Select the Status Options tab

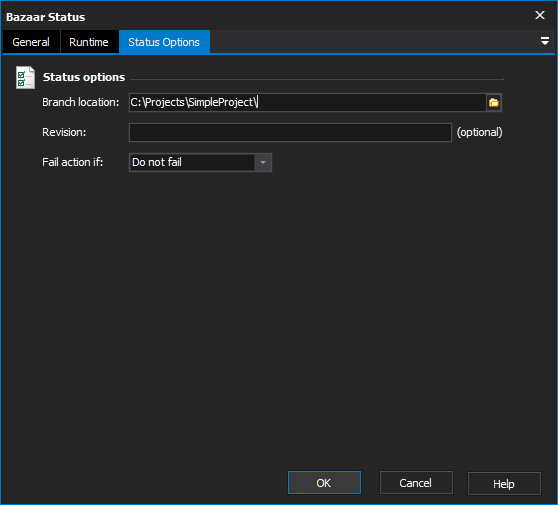pos(164,42)
